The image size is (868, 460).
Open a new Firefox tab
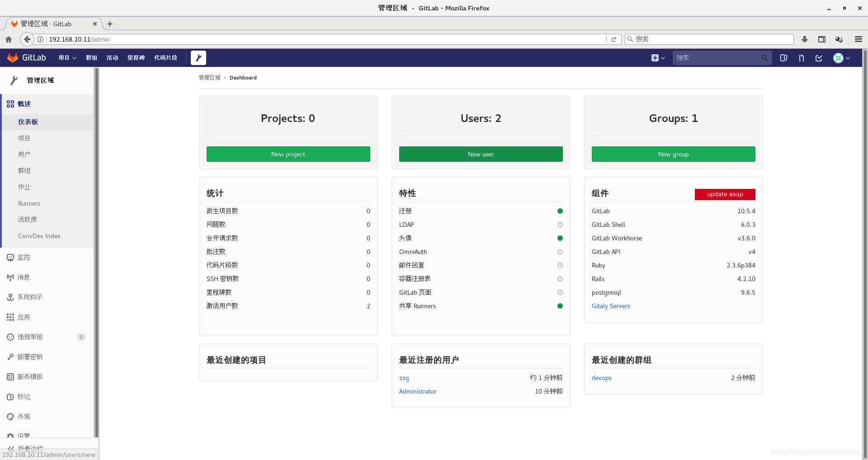tap(109, 24)
